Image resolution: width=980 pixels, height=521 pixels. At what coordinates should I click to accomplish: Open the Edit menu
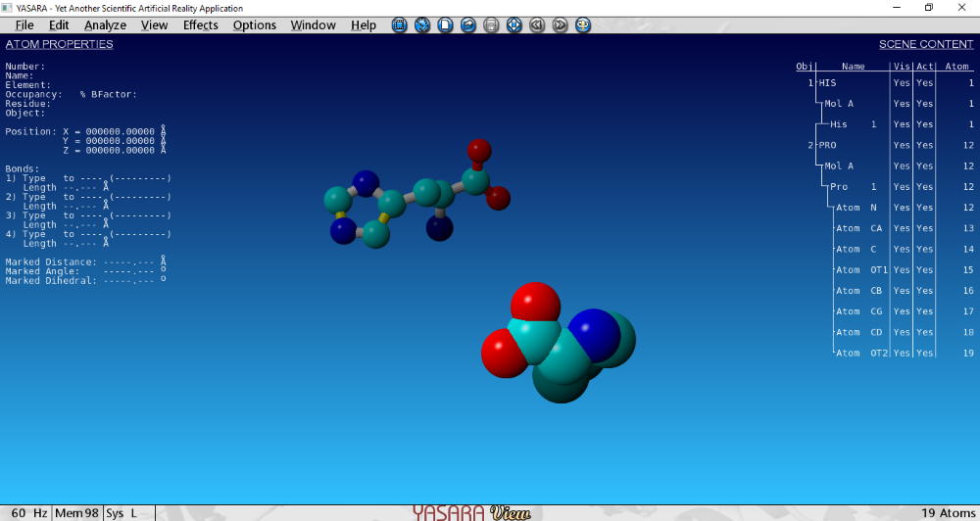(59, 25)
